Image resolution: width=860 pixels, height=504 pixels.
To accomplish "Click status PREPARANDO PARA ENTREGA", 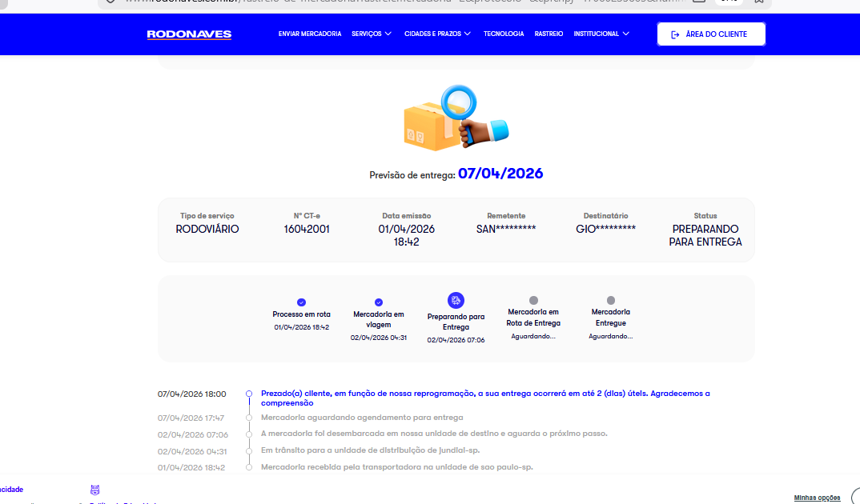I will 705,235.
